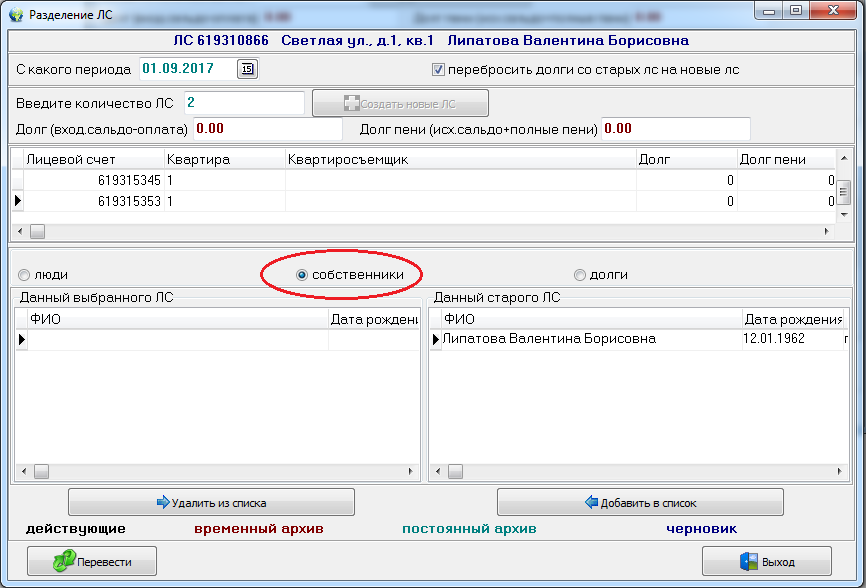Open the calendar picker next to period date
This screenshot has width=866, height=588.
[x=247, y=69]
